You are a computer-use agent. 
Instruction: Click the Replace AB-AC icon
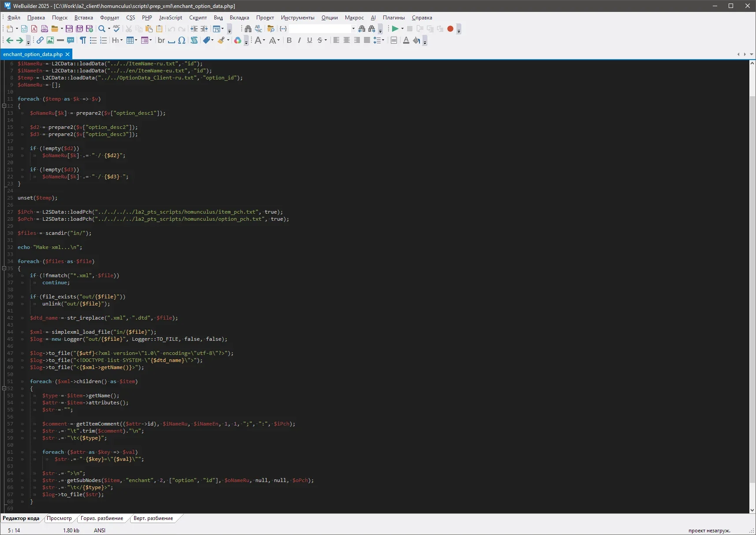(258, 29)
